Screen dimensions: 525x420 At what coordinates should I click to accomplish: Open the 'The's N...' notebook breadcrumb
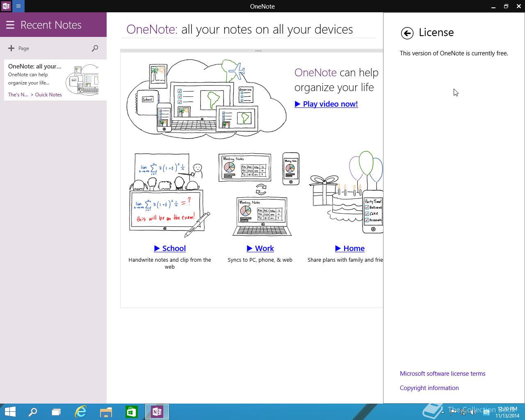18,95
